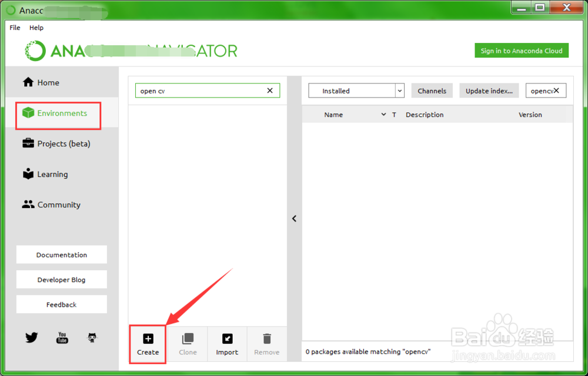Click the Community people icon

[28, 204]
